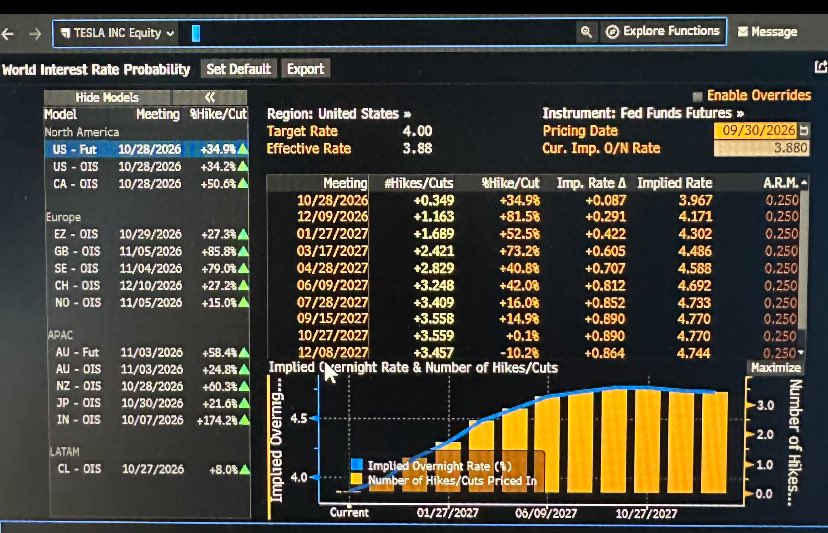
Task: Click the Cur. Imp. O/N Rate field 3.880
Action: click(761, 148)
